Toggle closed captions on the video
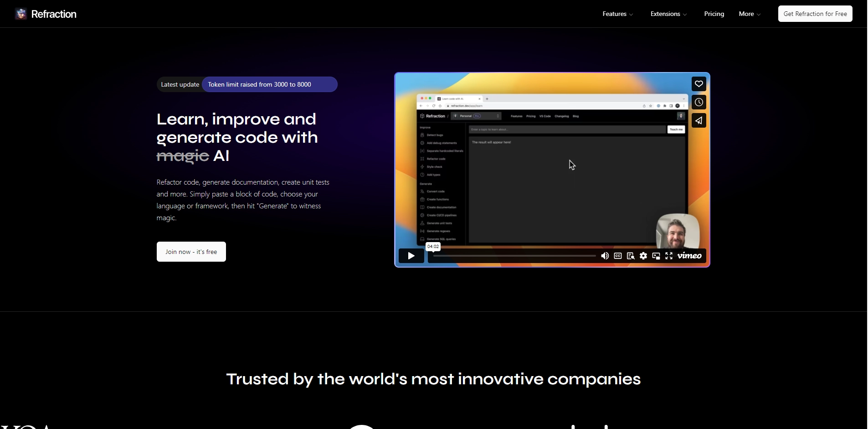 coord(618,256)
